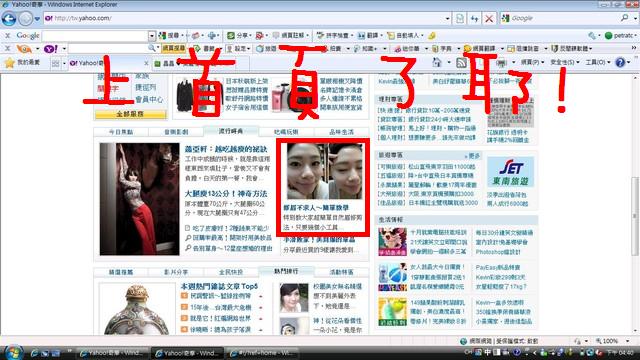Viewport: 640px width, 360px height.
Task: Open the dropdown arrow next to the Y! logo
Action: pyautogui.click(x=64, y=49)
